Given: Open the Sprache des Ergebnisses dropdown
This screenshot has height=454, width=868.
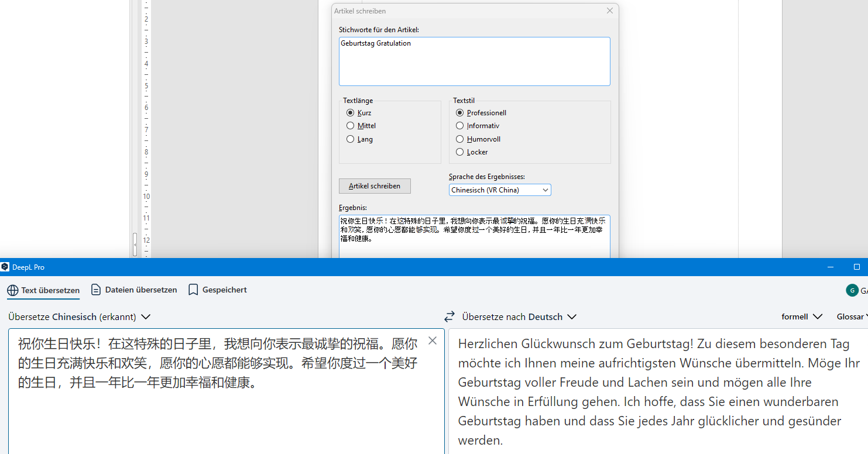Looking at the screenshot, I should tap(500, 190).
